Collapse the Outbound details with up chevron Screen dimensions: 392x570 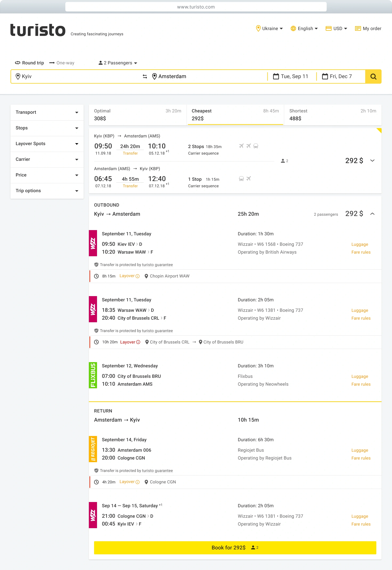coord(372,214)
